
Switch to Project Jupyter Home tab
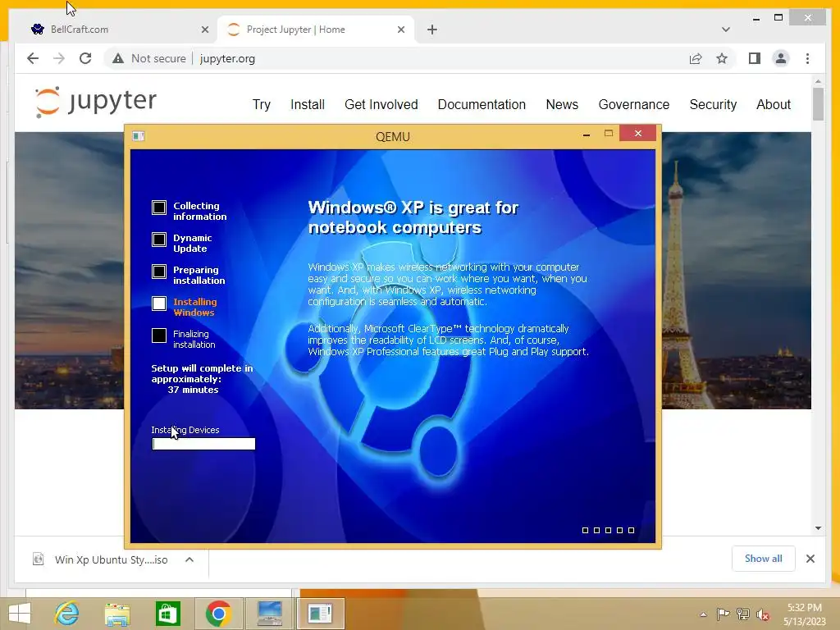click(x=315, y=30)
